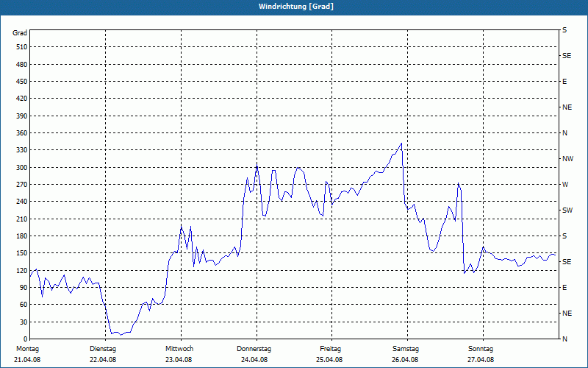588x368 pixels.
Task: Click the "N" compass label beside 0 gridline
Action: coord(564,339)
